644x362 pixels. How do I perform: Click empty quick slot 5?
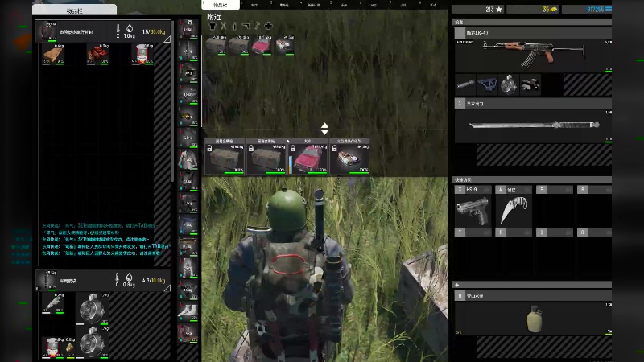coord(554,207)
